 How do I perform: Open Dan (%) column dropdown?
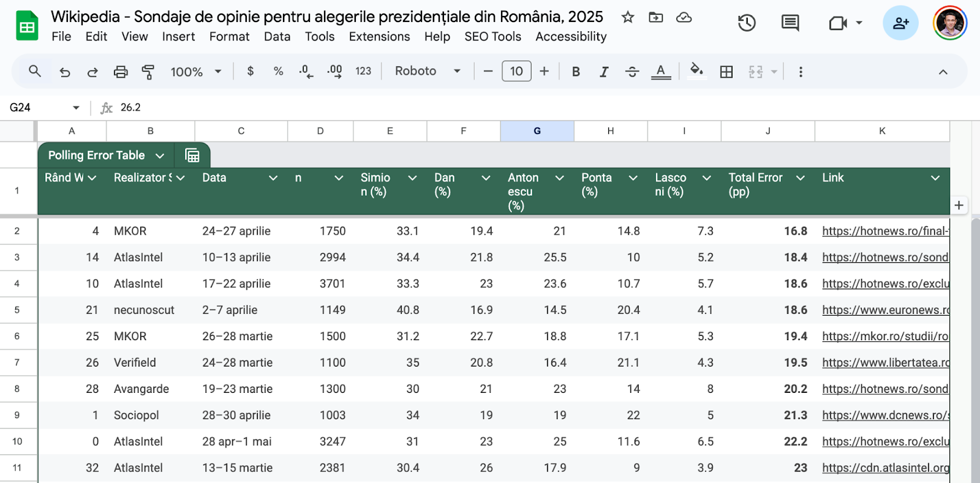point(486,178)
